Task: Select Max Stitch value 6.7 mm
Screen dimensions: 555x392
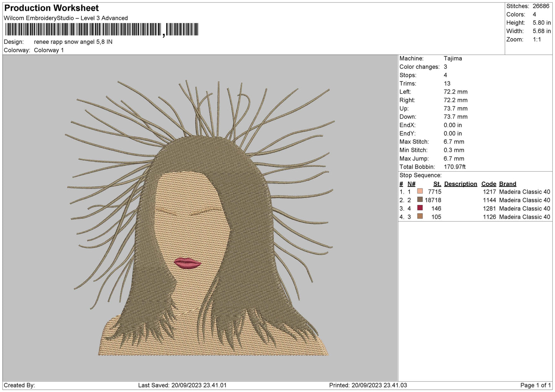Action: [454, 142]
